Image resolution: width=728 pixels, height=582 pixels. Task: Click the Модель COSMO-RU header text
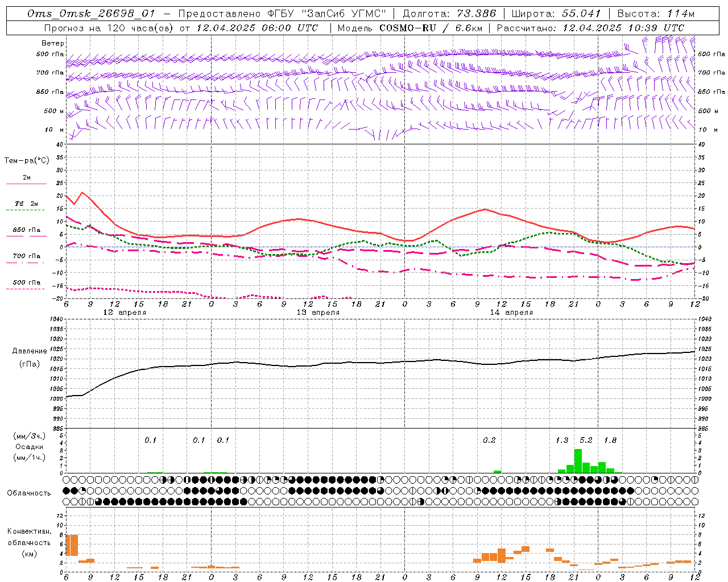[x=410, y=28]
